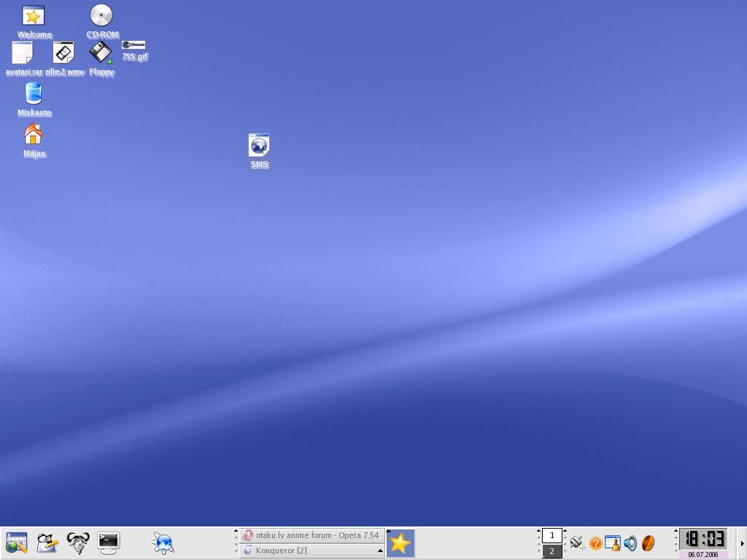
Task: Click the network plug tray icon
Action: point(578,542)
